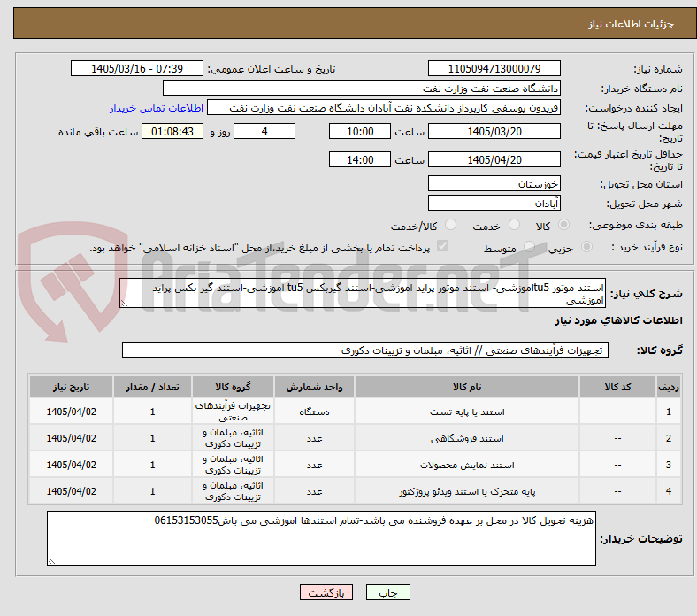Click the response deadline date 1405/03/20
Image resolution: width=697 pixels, height=616 pixels.
tap(494, 132)
